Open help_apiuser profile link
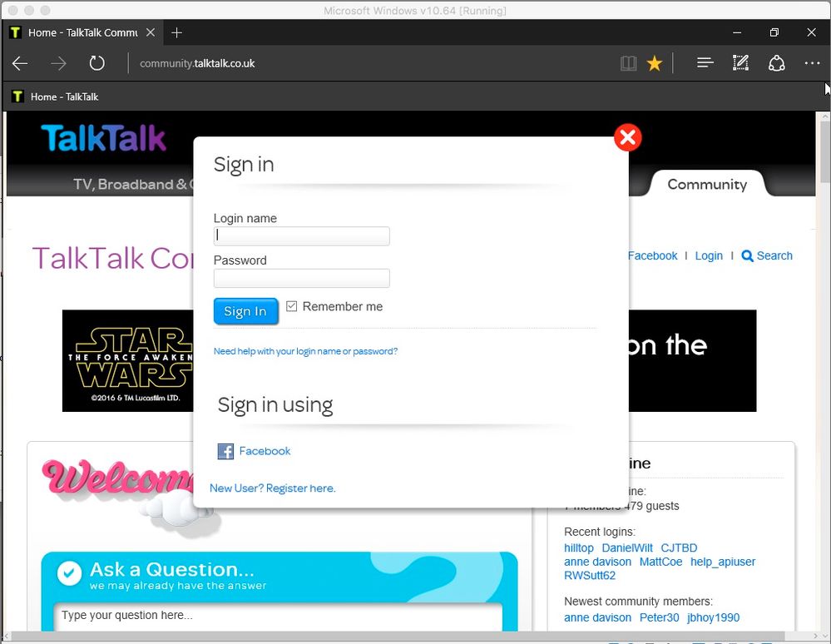Viewport: 831px width, 644px height. (x=723, y=562)
